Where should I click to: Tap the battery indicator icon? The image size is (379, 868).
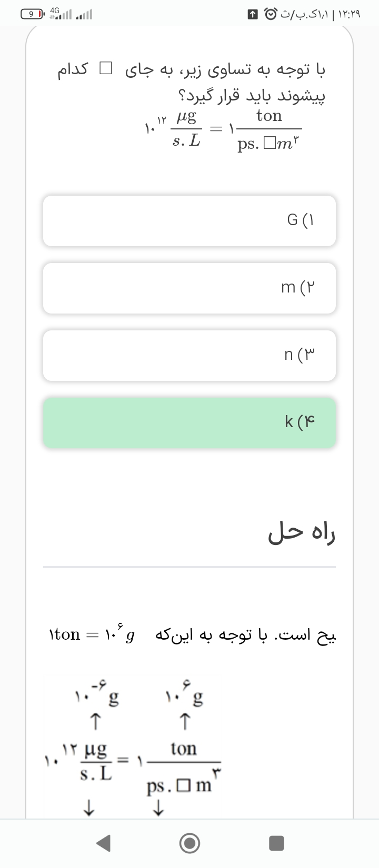tap(33, 14)
